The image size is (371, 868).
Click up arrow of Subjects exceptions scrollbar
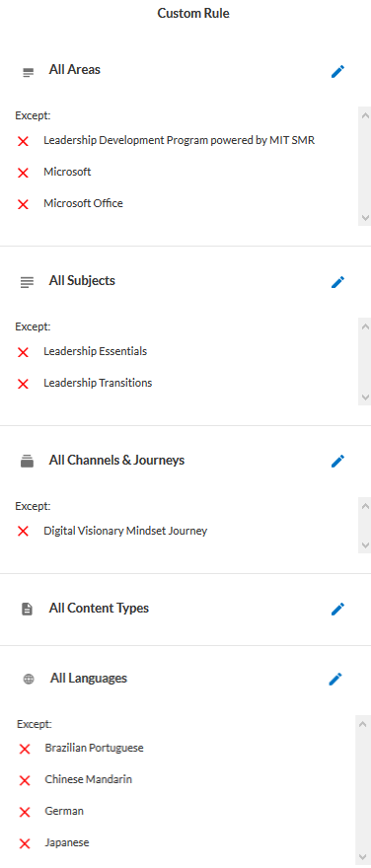[x=365, y=326]
